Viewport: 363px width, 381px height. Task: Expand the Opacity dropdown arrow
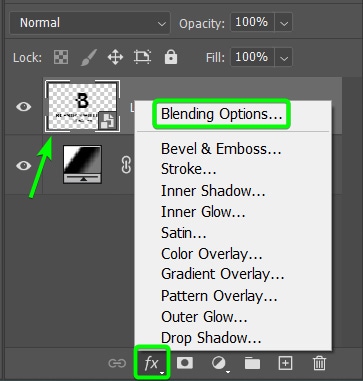(x=284, y=23)
